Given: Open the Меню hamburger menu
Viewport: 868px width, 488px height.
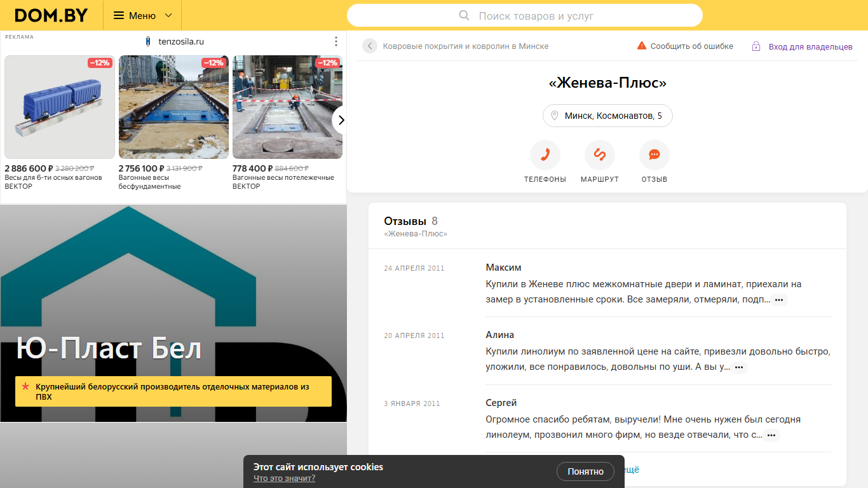Looking at the screenshot, I should pos(142,15).
